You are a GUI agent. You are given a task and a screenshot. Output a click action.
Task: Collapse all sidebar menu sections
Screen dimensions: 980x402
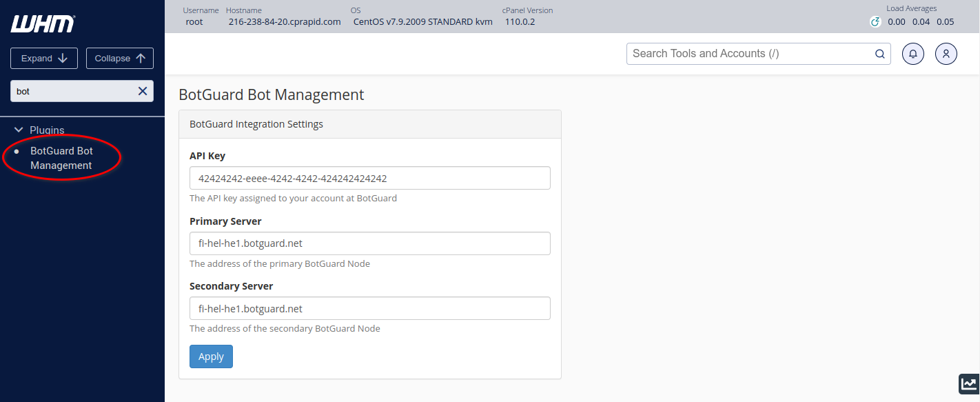click(x=120, y=59)
